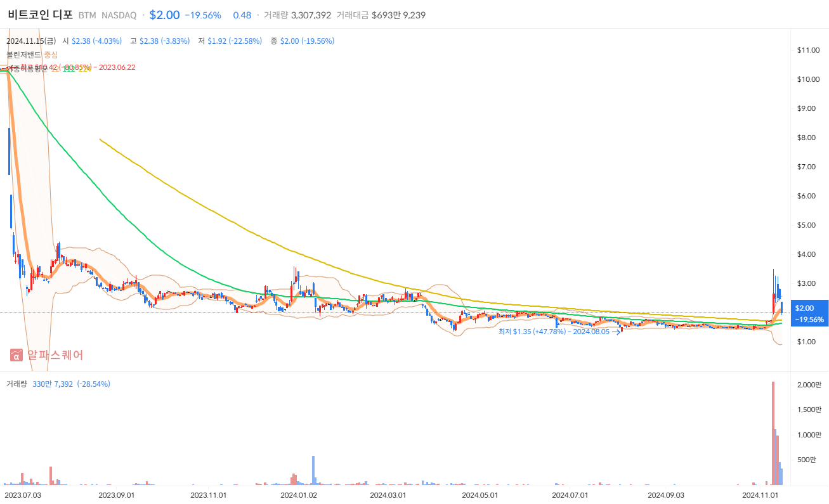
Task: Click the tallest red volume bar
Action: 773,434
